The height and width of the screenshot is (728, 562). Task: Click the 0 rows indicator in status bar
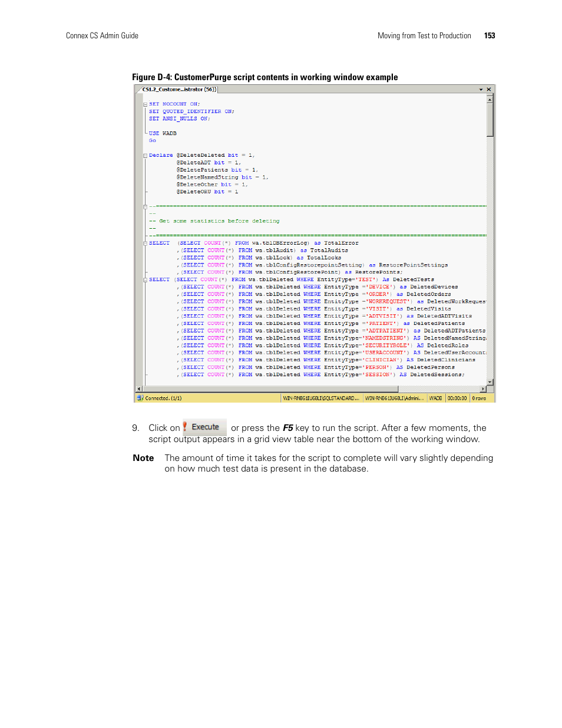point(479,398)
